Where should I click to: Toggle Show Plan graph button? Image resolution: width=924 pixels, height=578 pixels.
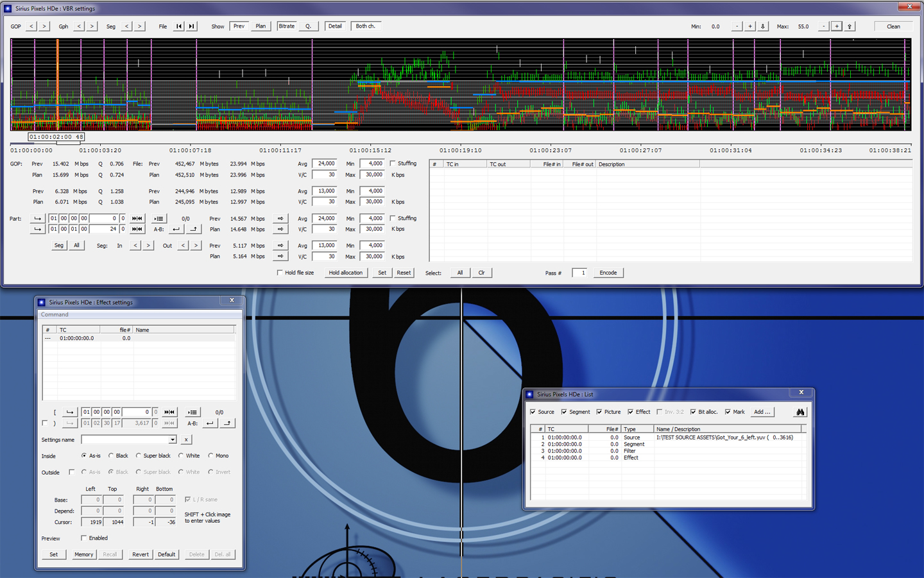261,26
